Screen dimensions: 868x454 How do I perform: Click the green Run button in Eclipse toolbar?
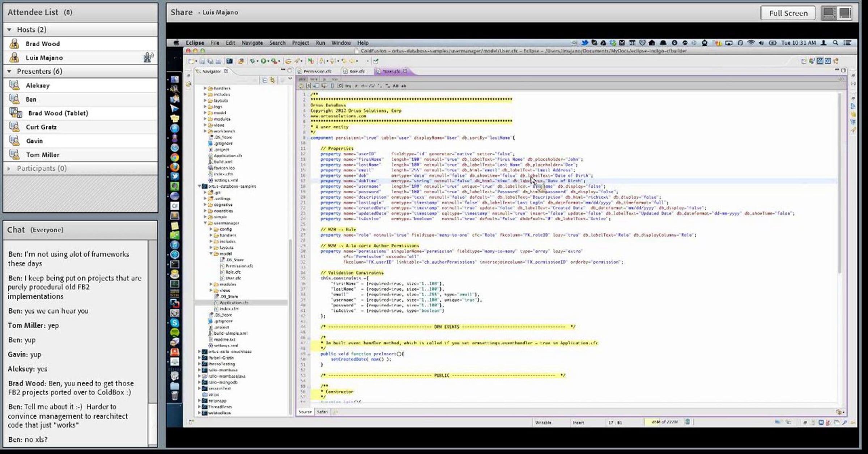(264, 61)
